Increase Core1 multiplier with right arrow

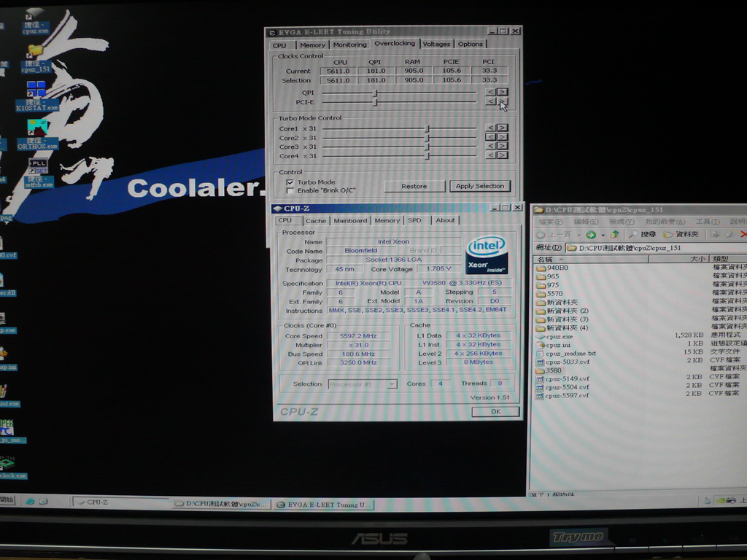tap(503, 128)
